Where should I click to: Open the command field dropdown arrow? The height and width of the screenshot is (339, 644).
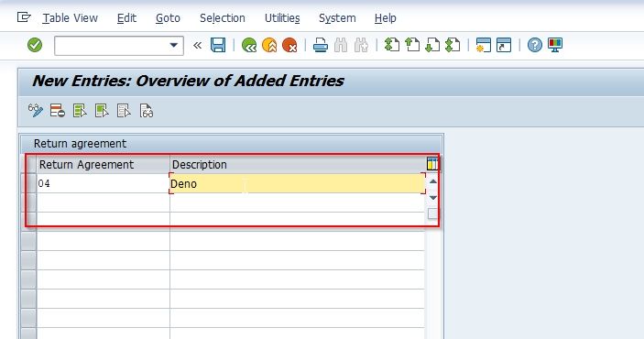click(x=174, y=45)
